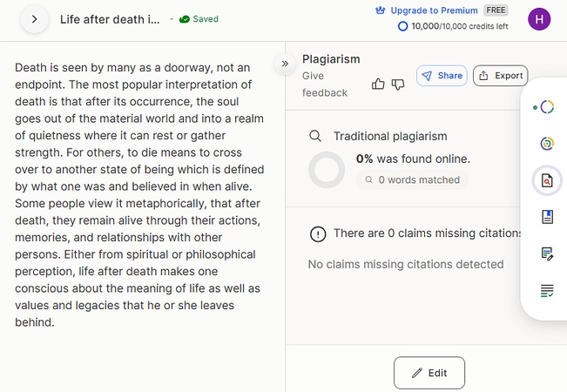Screen dimensions: 567x392
Task: Open the multicolor rings tool in sidebar
Action: (x=546, y=144)
